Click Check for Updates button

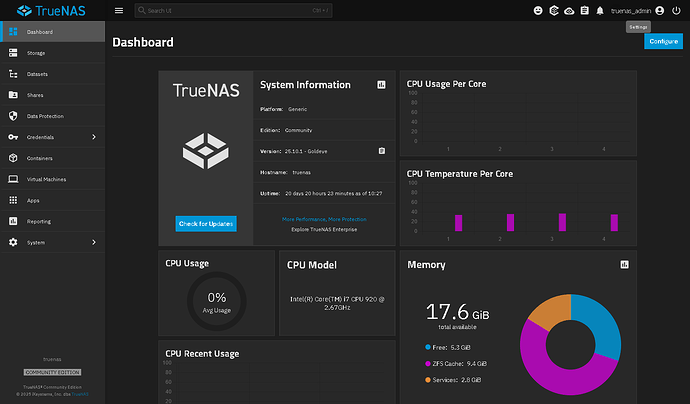click(206, 224)
